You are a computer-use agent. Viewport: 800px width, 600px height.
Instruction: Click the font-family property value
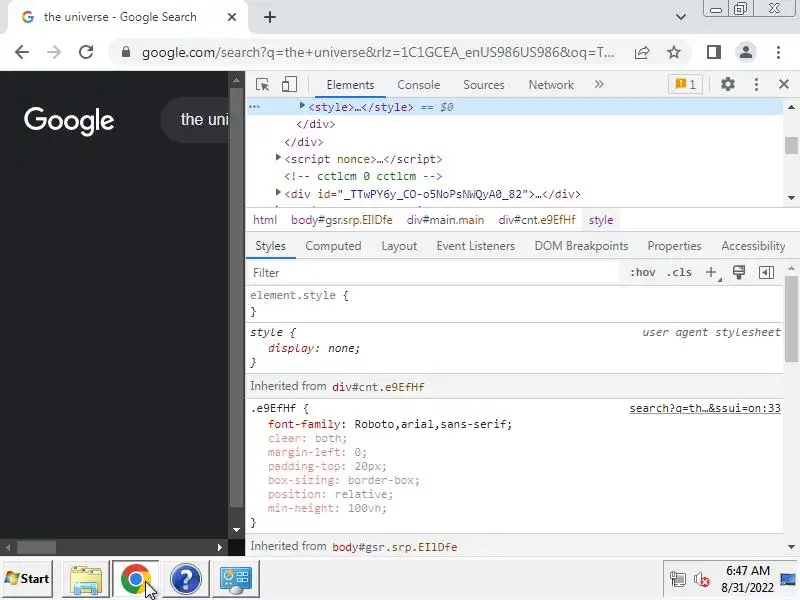pyautogui.click(x=433, y=424)
